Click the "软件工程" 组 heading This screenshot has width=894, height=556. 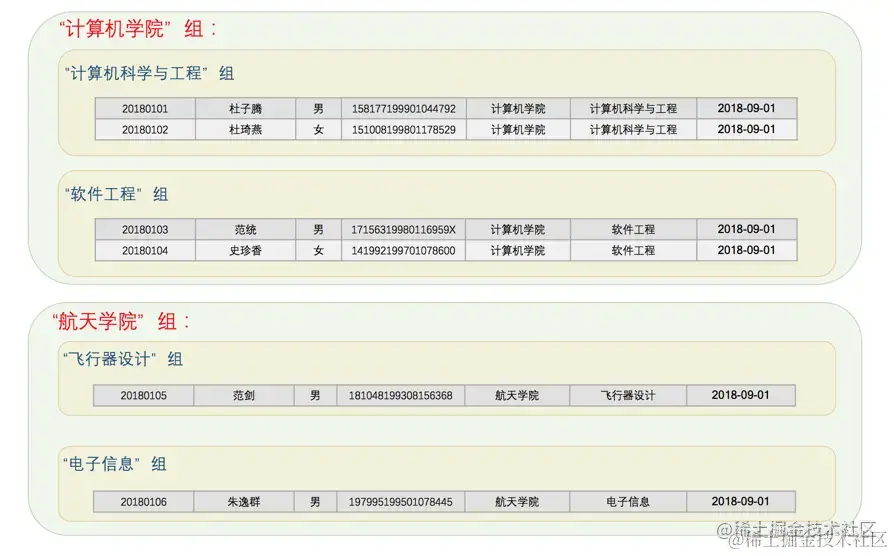click(x=116, y=194)
